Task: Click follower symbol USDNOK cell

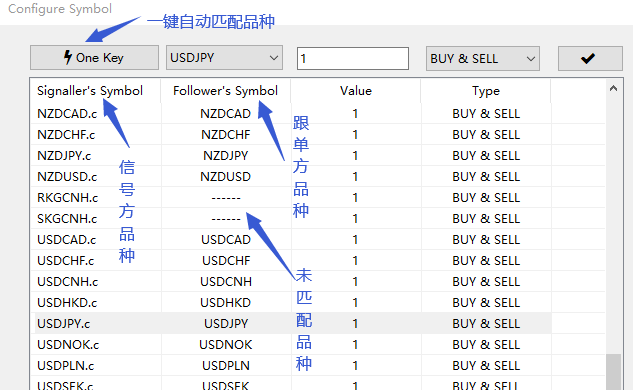Action: (x=226, y=345)
